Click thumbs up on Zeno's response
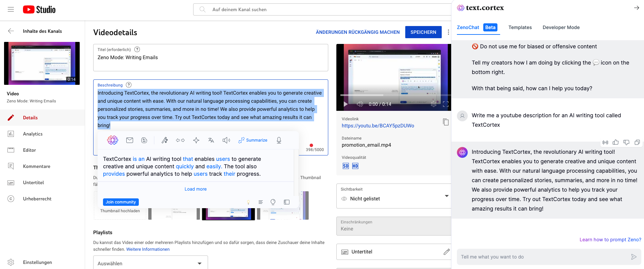This screenshot has height=269, width=644. point(616,142)
